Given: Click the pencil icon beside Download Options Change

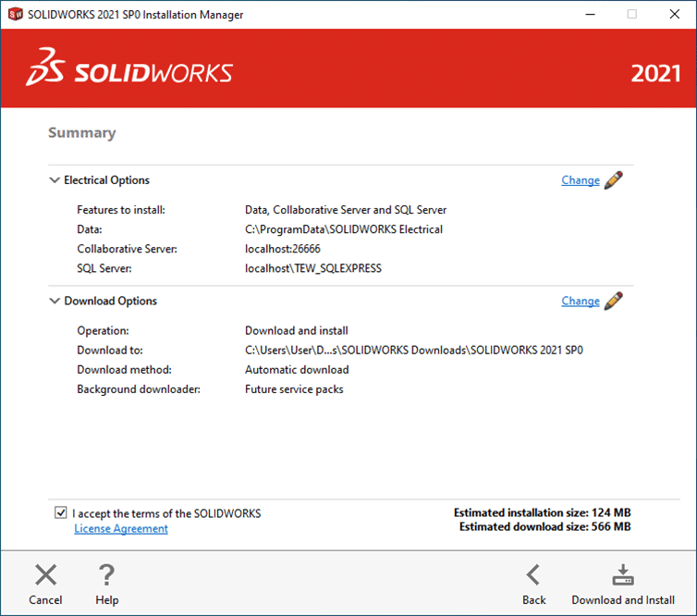Looking at the screenshot, I should click(x=614, y=301).
